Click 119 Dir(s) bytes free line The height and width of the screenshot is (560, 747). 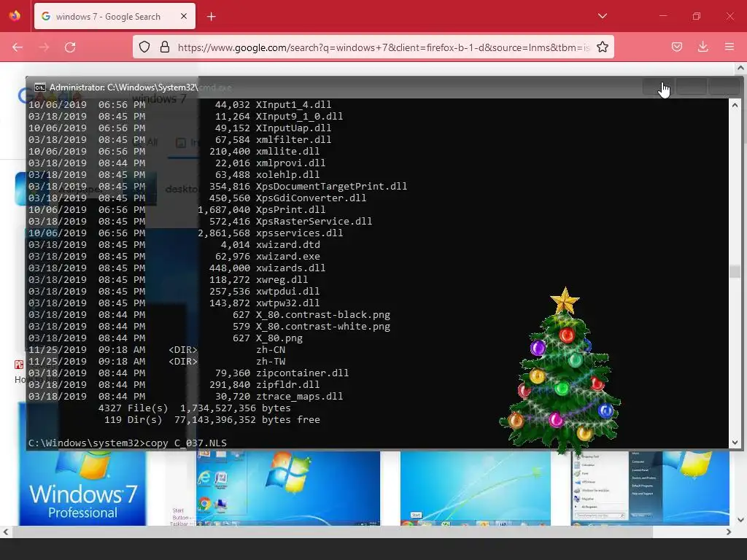pyautogui.click(x=212, y=420)
